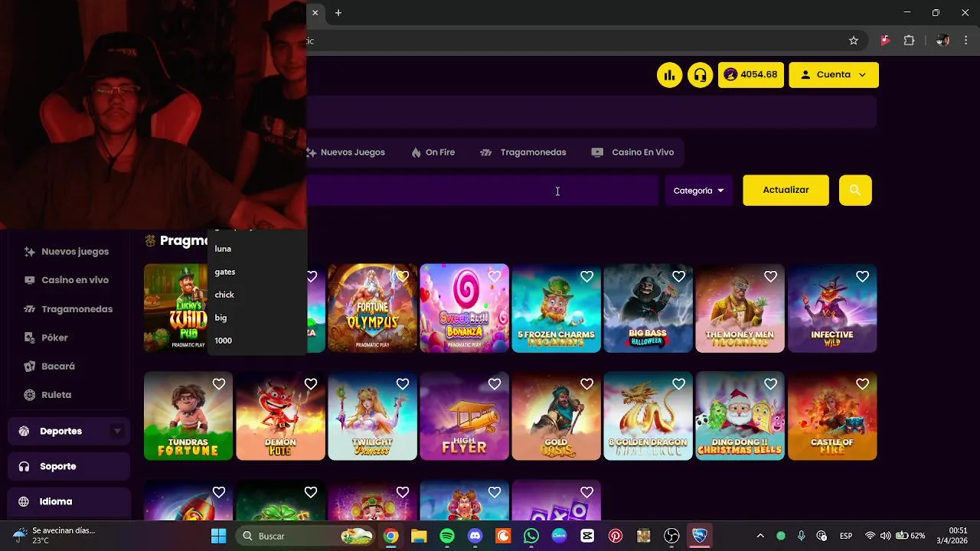The height and width of the screenshot is (551, 980).
Task: Favorite Castle of Fire with its heart
Action: [862, 384]
